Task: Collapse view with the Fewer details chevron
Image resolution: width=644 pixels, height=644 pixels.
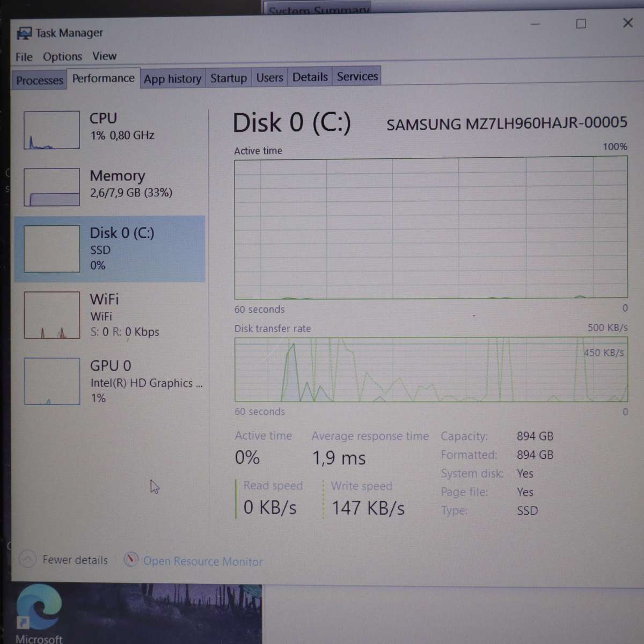Action: [x=27, y=560]
